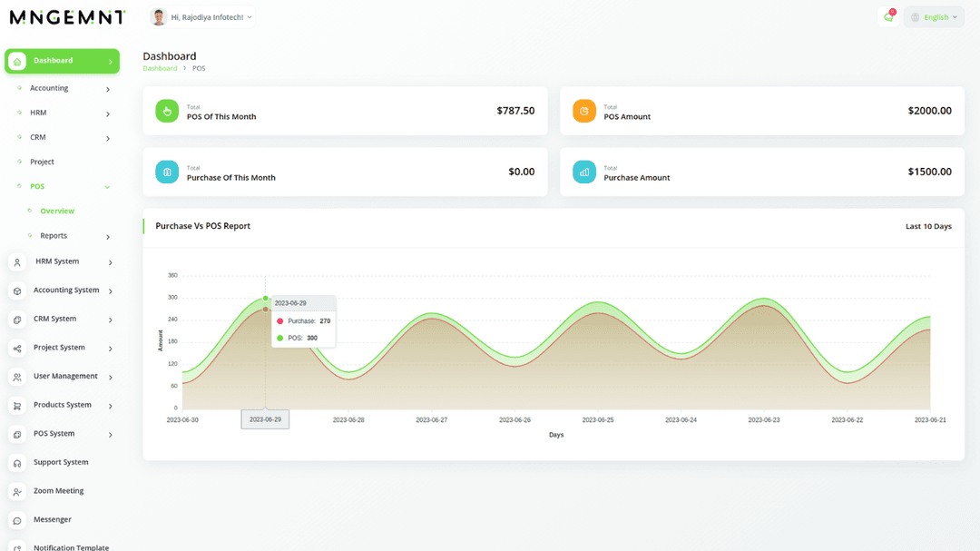
Task: Click the orange POS Amount icon
Action: click(583, 111)
